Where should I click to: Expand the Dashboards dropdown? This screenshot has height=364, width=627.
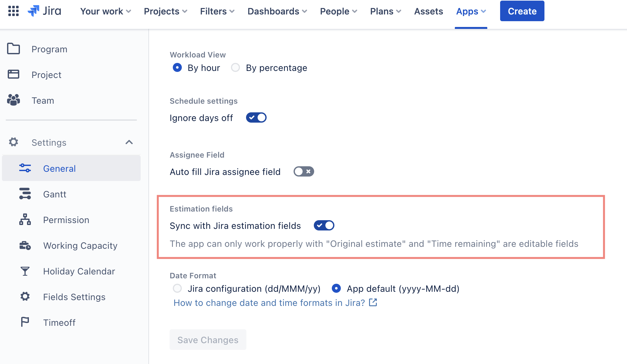tap(277, 11)
